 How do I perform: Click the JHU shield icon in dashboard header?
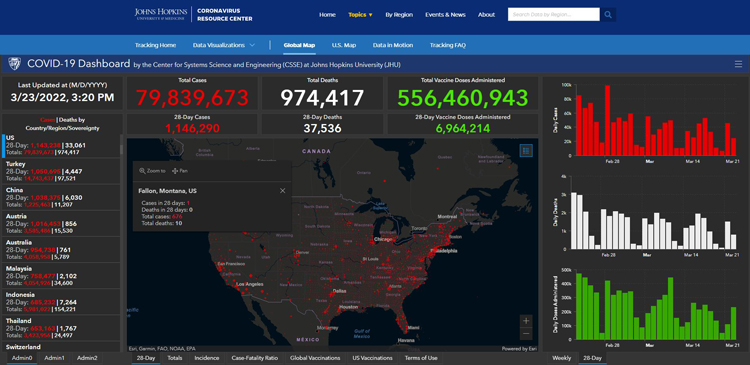pyautogui.click(x=15, y=64)
